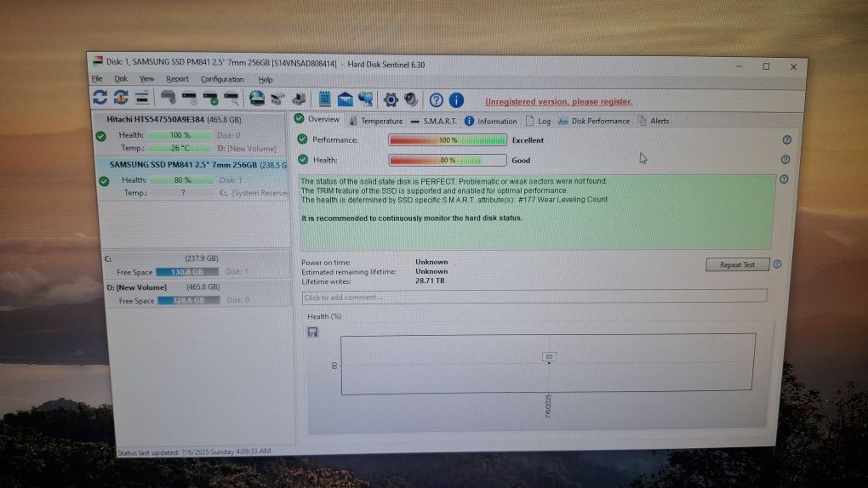Click the Health 80 % progress bar

(448, 160)
